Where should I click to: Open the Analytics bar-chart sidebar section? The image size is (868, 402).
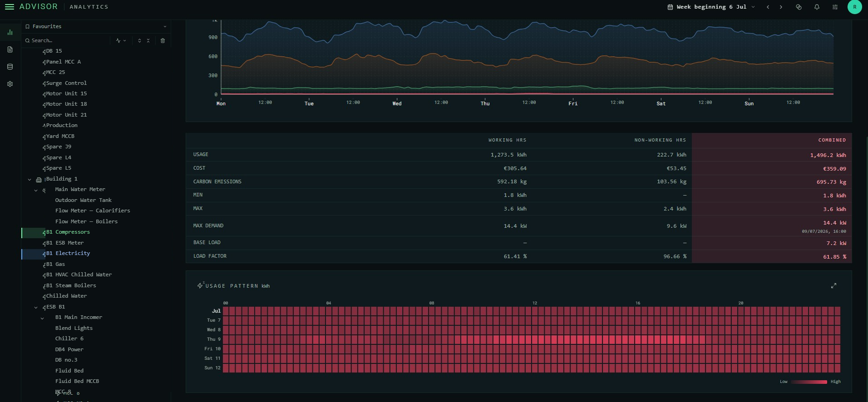pos(10,32)
